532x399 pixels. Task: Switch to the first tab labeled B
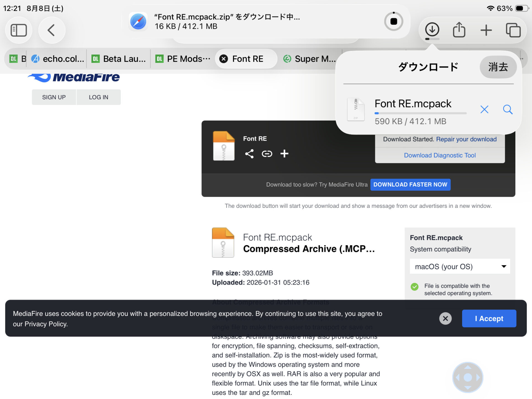(x=17, y=59)
